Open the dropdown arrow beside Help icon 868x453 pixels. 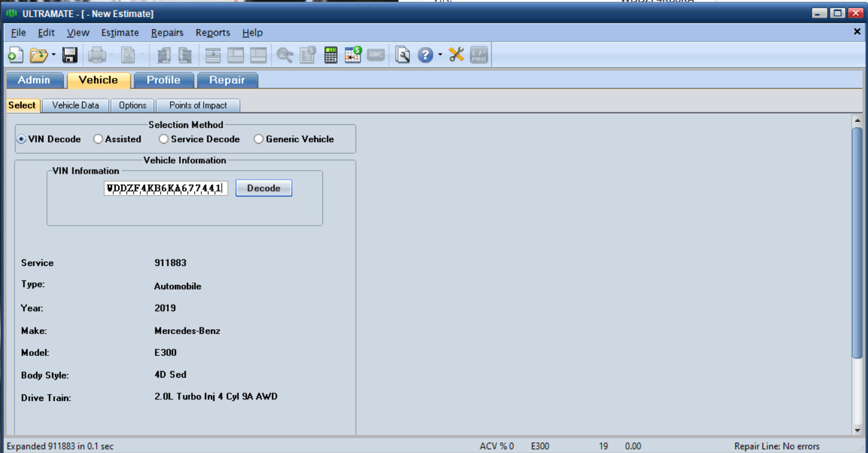(x=440, y=55)
